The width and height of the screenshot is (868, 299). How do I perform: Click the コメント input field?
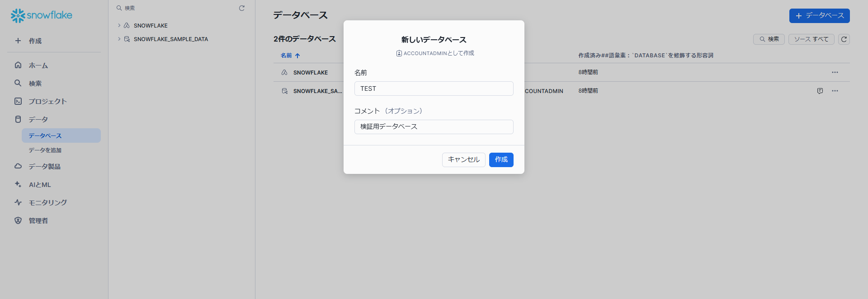click(x=434, y=127)
